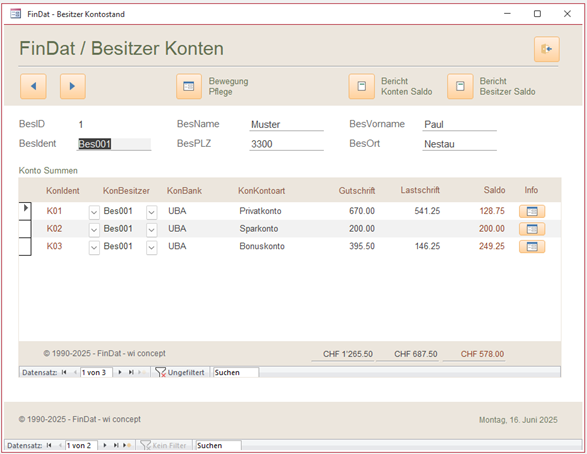Open Bewegung Pflege form icon
The image size is (587, 454).
189,86
